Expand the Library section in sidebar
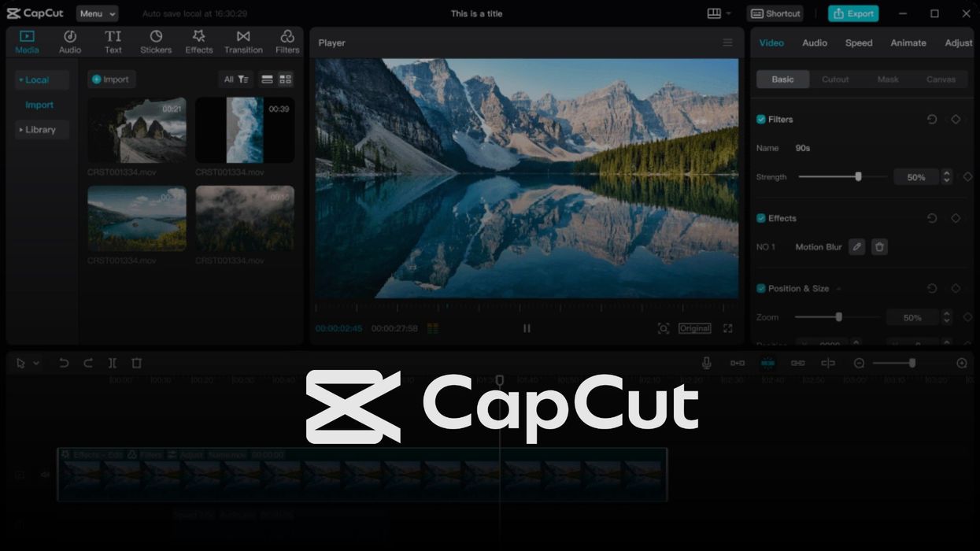The image size is (980, 551). pos(39,130)
